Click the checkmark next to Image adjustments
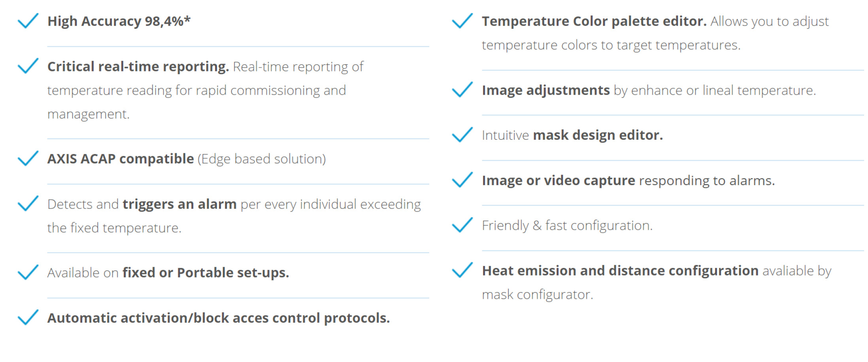The image size is (868, 362). (x=462, y=90)
